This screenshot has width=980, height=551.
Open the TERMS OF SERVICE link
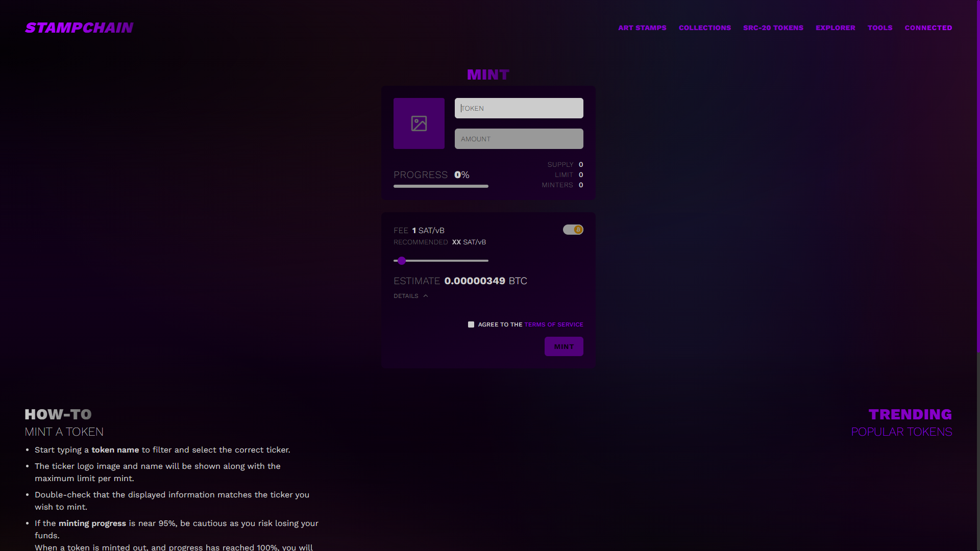pyautogui.click(x=554, y=324)
